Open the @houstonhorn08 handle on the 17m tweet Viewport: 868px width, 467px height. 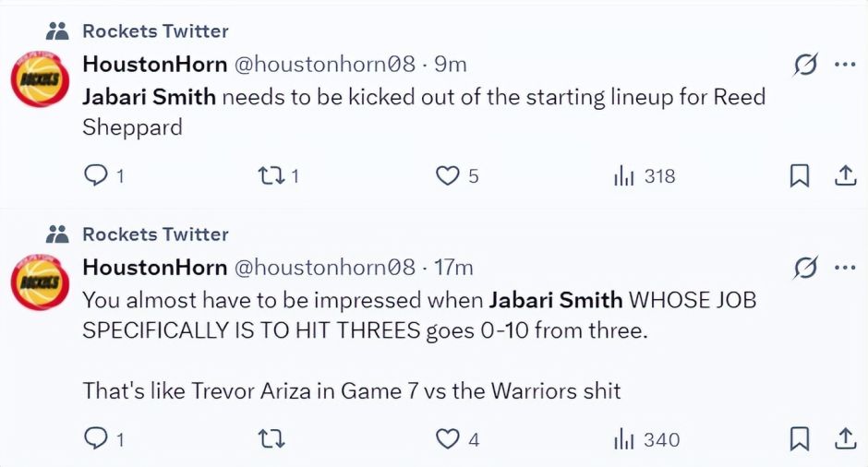(324, 268)
